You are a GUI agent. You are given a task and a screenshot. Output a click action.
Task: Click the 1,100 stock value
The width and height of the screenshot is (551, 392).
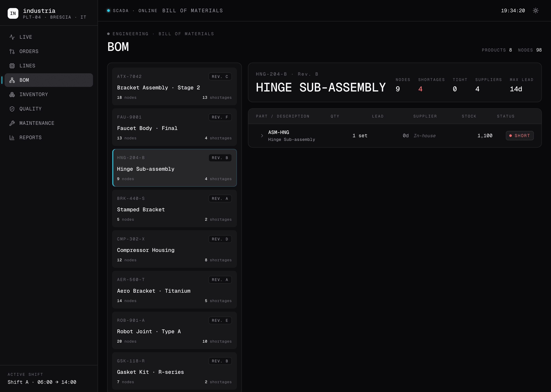485,136
